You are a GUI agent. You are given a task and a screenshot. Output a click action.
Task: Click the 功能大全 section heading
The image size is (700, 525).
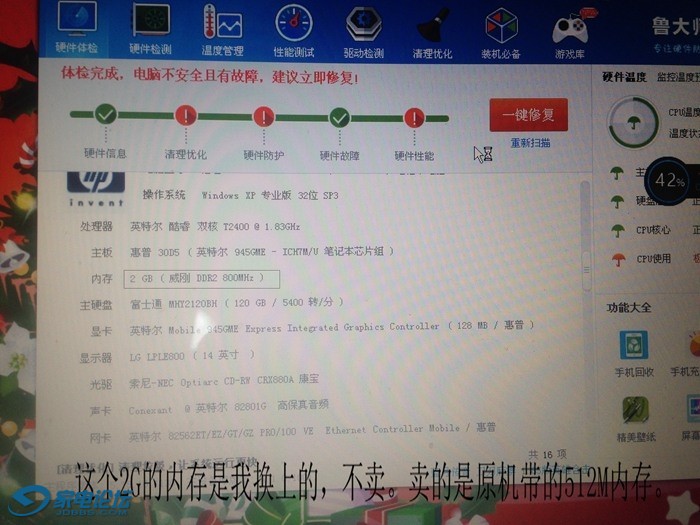[x=629, y=308]
